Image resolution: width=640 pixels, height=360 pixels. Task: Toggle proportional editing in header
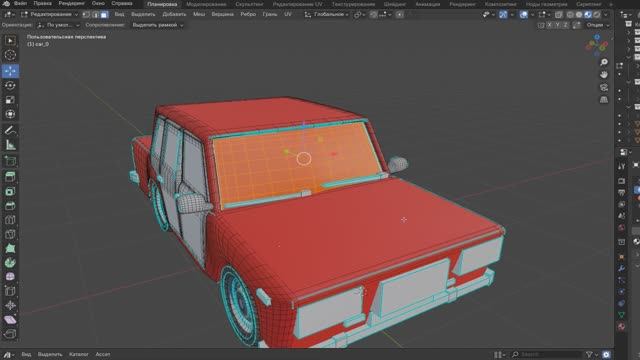(400, 14)
